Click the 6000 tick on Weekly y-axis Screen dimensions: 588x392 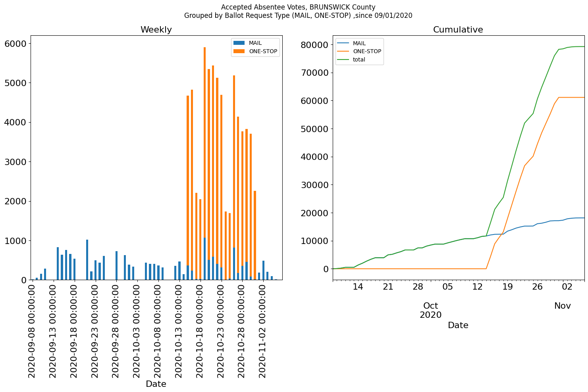coord(15,43)
